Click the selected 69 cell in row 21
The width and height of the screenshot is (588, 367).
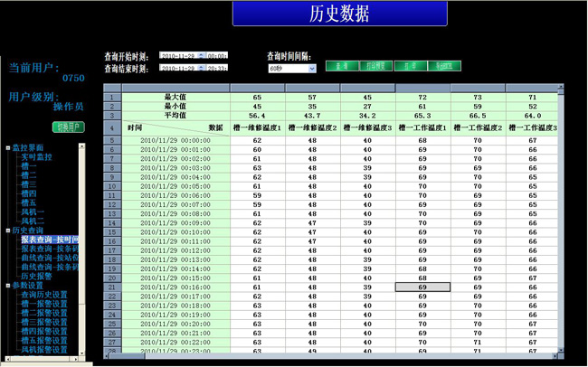[422, 287]
